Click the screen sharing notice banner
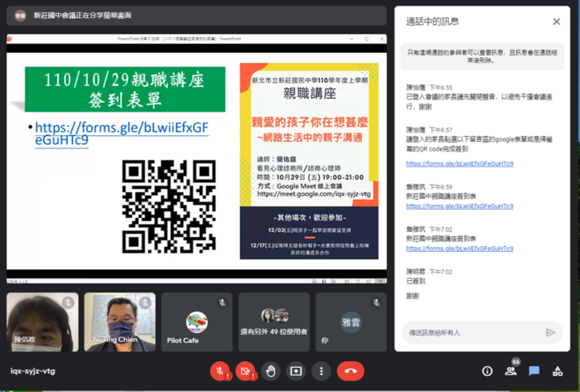580x392 pixels. coord(197,16)
